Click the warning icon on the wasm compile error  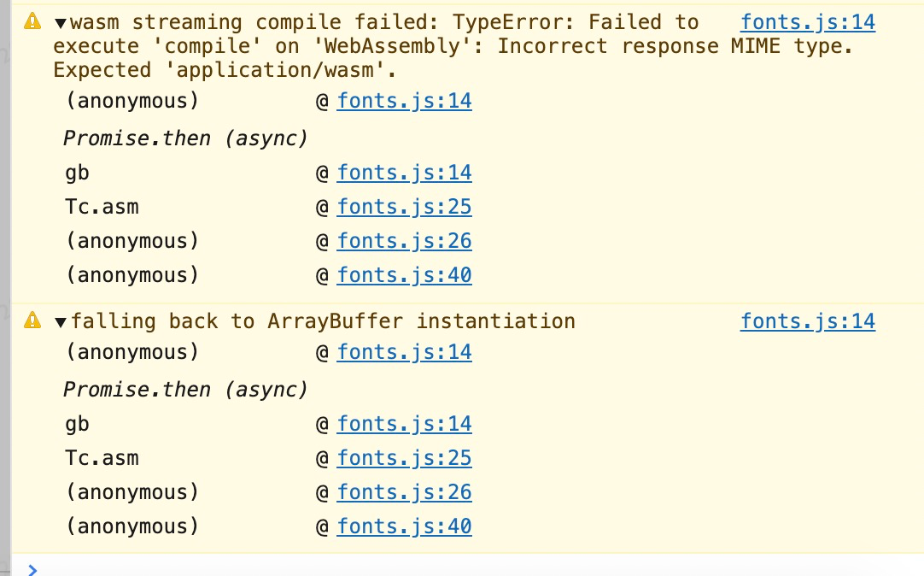click(32, 21)
